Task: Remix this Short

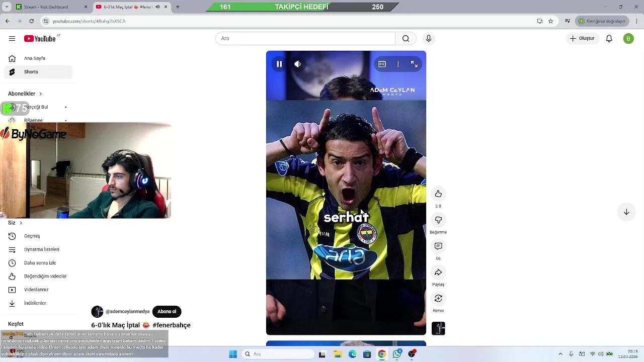Action: [x=438, y=299]
